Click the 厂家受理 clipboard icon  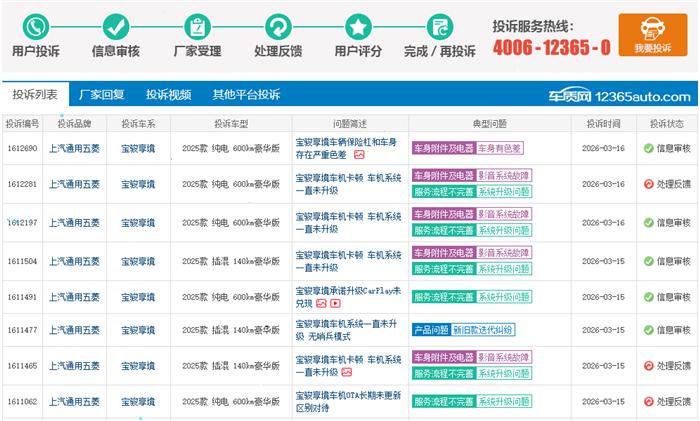(197, 26)
